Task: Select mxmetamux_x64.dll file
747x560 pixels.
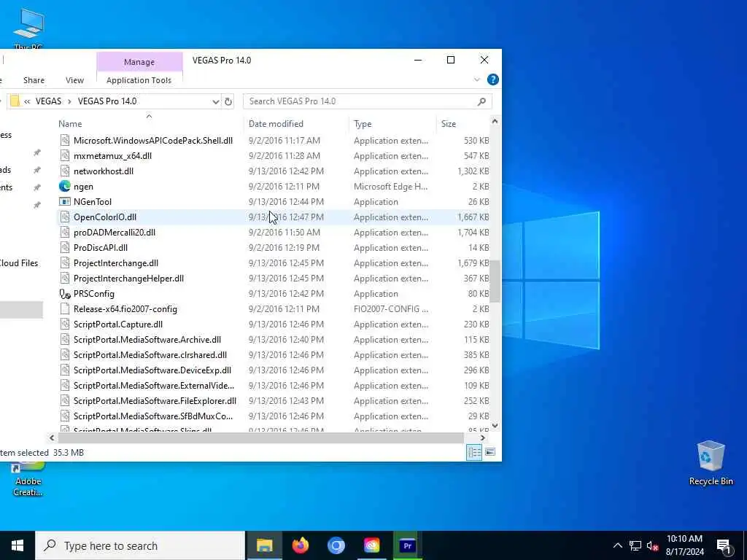Action: (x=112, y=156)
